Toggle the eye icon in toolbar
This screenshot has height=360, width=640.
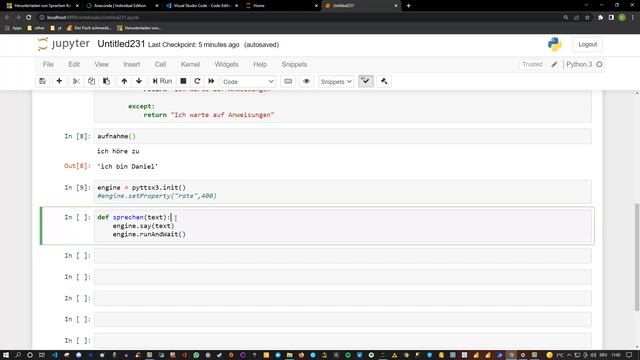307,81
